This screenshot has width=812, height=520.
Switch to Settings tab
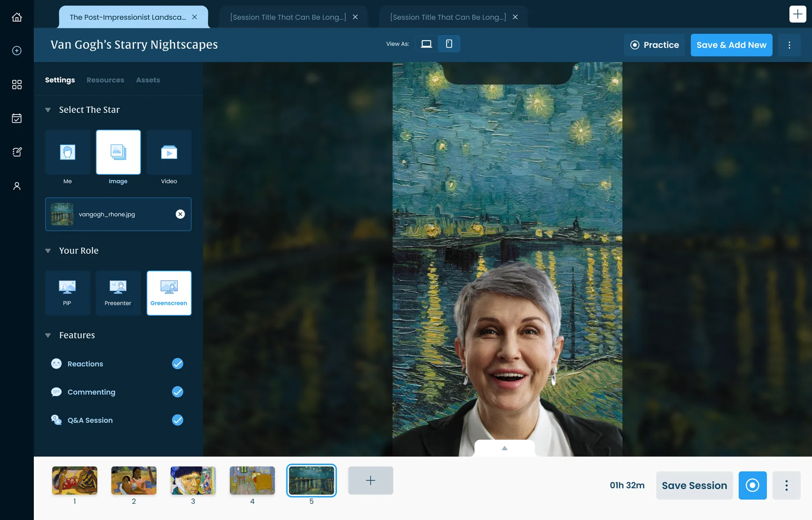coord(60,80)
